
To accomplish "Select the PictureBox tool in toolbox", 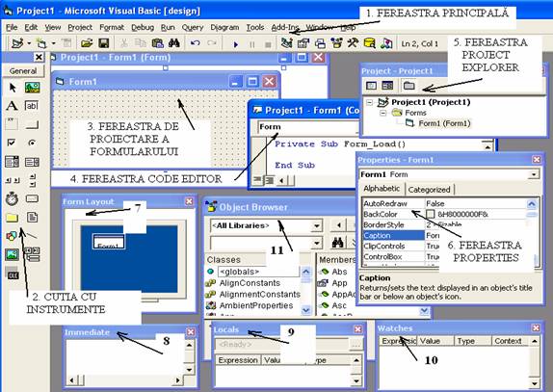I will coord(32,87).
